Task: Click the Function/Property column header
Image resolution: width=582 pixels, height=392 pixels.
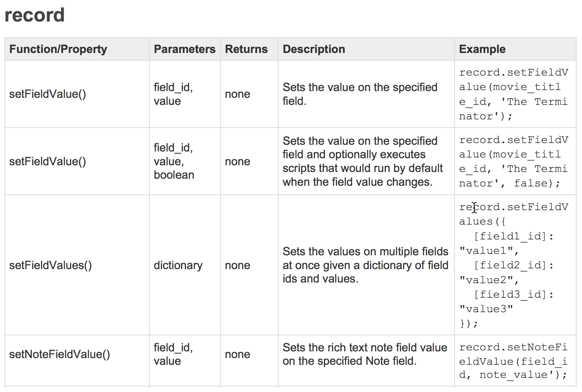Action: tap(58, 49)
